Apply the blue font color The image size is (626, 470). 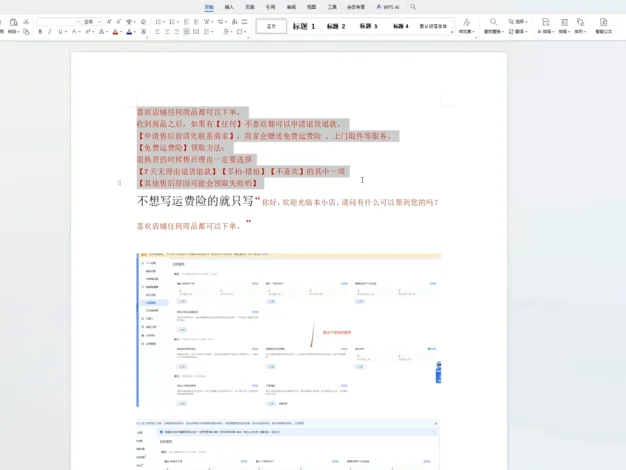tap(129, 32)
